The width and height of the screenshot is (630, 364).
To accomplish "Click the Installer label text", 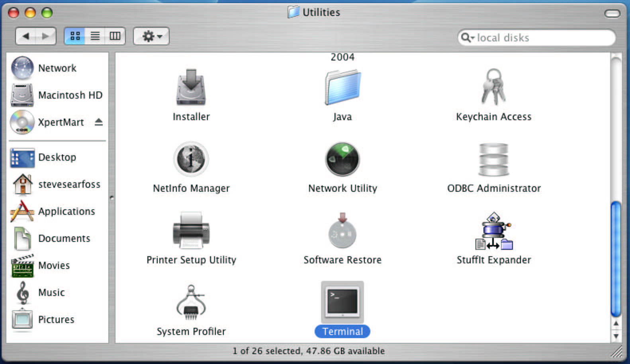I will (x=191, y=117).
